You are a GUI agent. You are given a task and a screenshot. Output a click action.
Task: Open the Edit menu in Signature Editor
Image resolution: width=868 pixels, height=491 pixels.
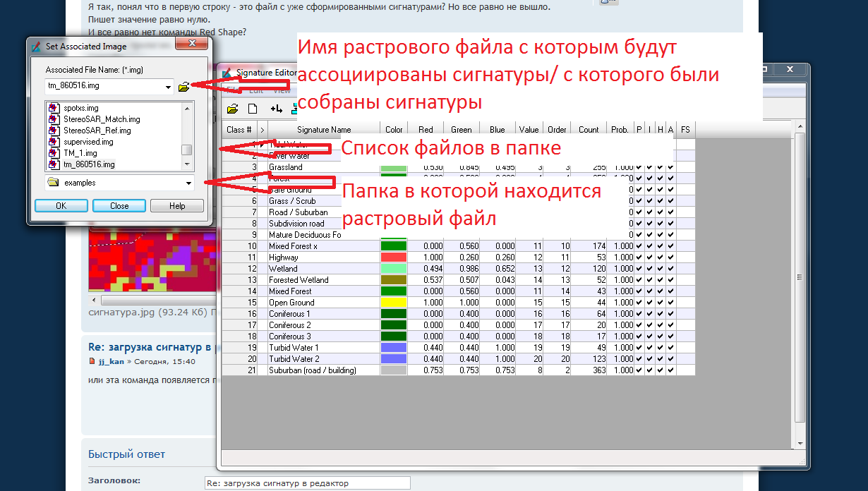pos(256,90)
